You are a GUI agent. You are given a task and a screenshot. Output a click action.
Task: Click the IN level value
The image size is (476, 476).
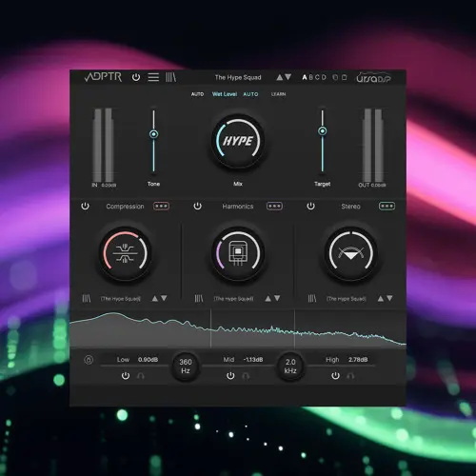pyautogui.click(x=109, y=185)
